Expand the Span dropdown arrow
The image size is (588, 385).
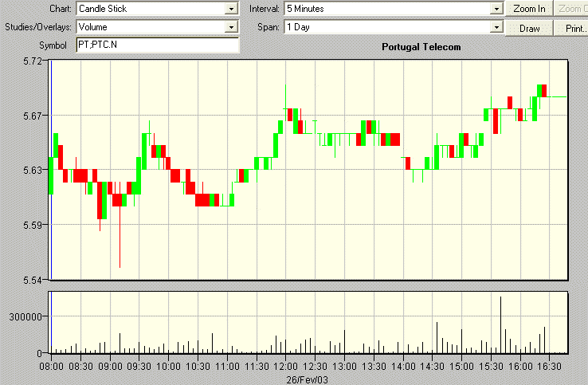tap(496, 27)
